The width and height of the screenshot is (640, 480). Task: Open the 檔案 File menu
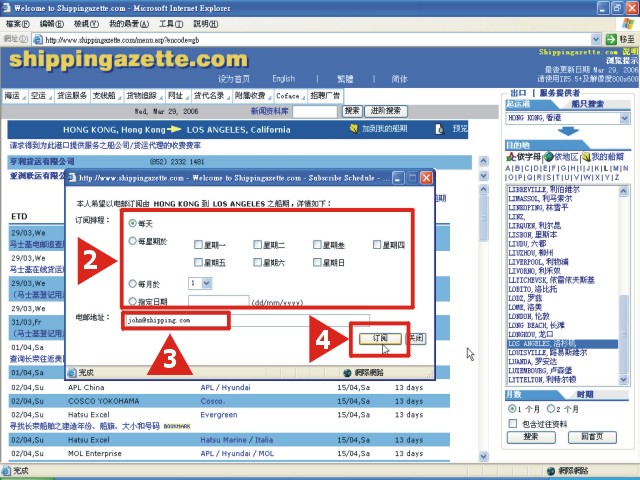(x=18, y=24)
